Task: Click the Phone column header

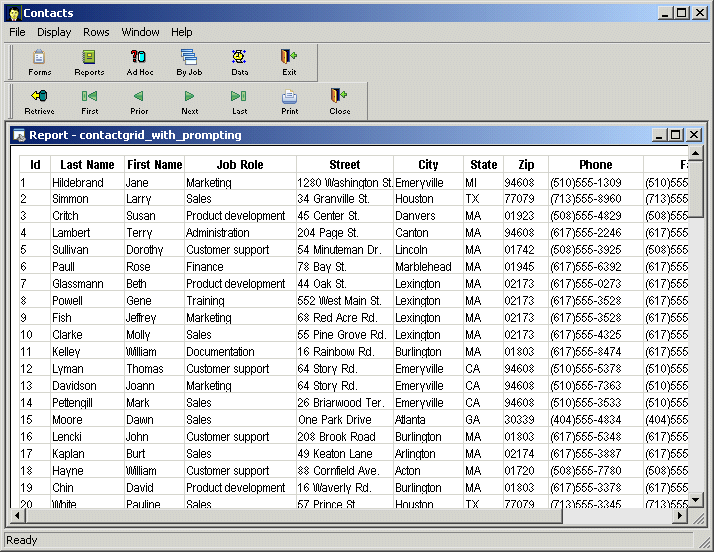Action: (x=596, y=164)
